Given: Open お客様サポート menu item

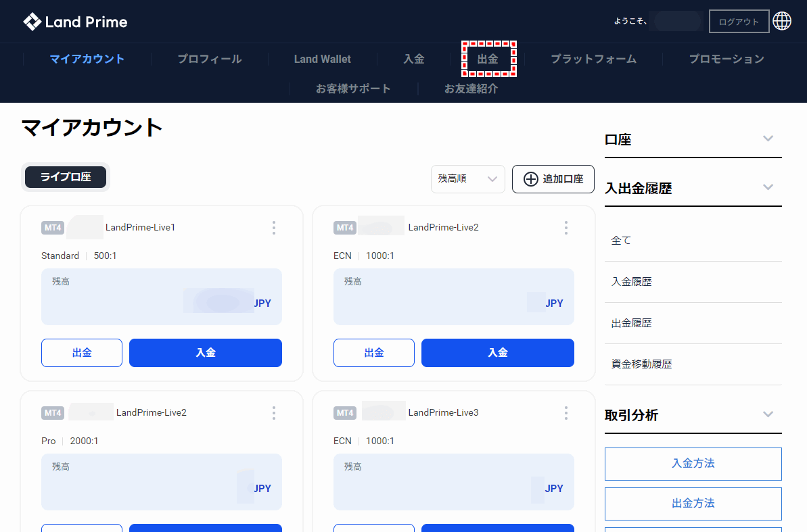Looking at the screenshot, I should coord(353,89).
